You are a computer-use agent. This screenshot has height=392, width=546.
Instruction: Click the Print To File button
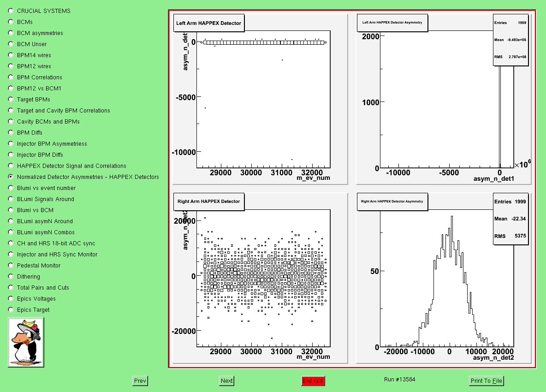[x=487, y=381]
